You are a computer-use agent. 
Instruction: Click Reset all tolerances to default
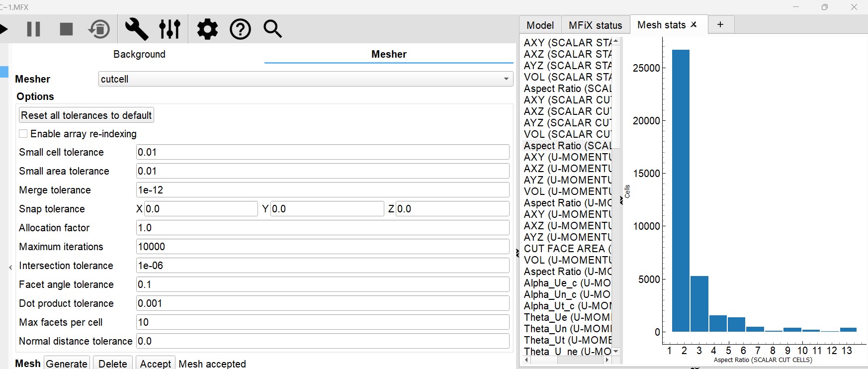(86, 115)
